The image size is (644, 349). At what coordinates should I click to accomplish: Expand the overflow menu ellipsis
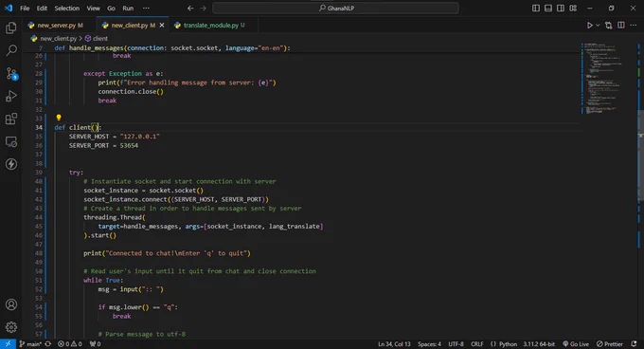146,8
